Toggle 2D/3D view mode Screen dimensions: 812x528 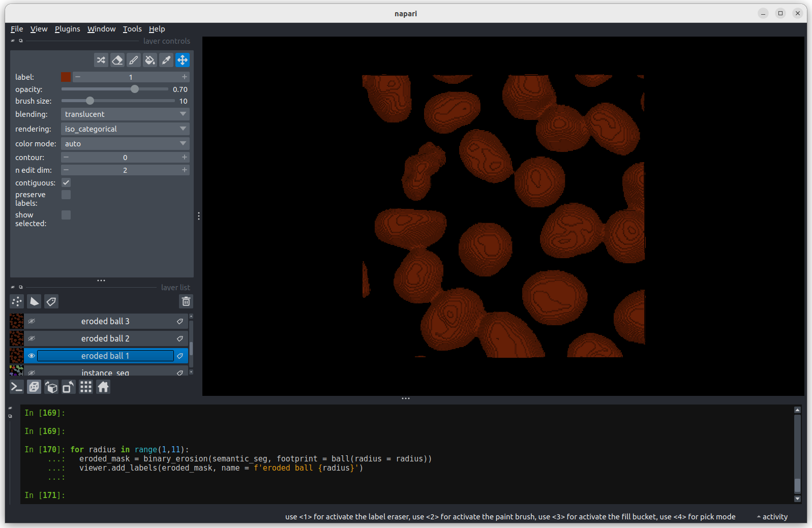tap(34, 387)
